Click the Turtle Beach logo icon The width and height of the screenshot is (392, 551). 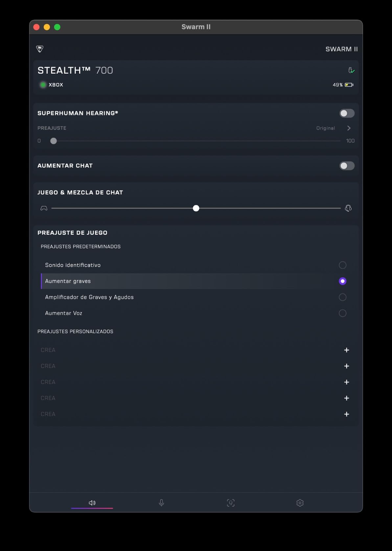point(40,49)
